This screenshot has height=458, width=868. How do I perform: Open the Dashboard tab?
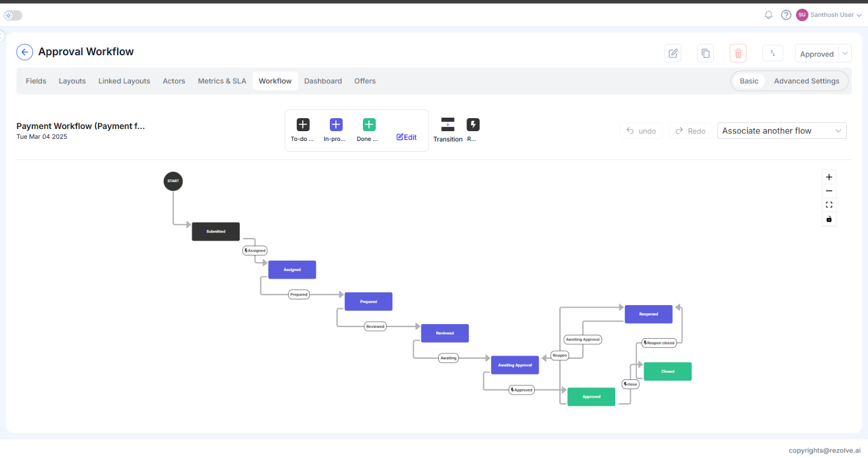[x=323, y=81]
